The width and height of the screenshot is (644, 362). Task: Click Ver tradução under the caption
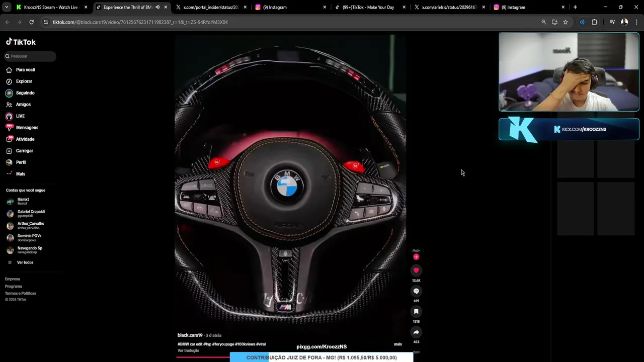pyautogui.click(x=188, y=350)
